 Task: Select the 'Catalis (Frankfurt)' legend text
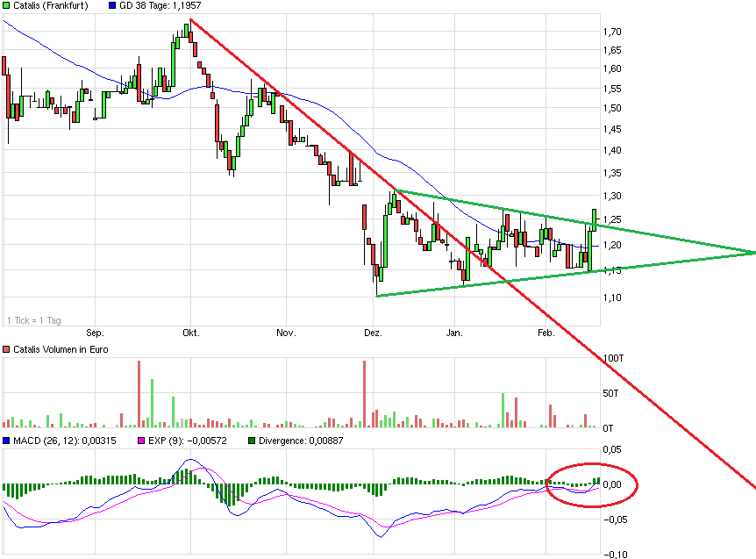(x=51, y=6)
